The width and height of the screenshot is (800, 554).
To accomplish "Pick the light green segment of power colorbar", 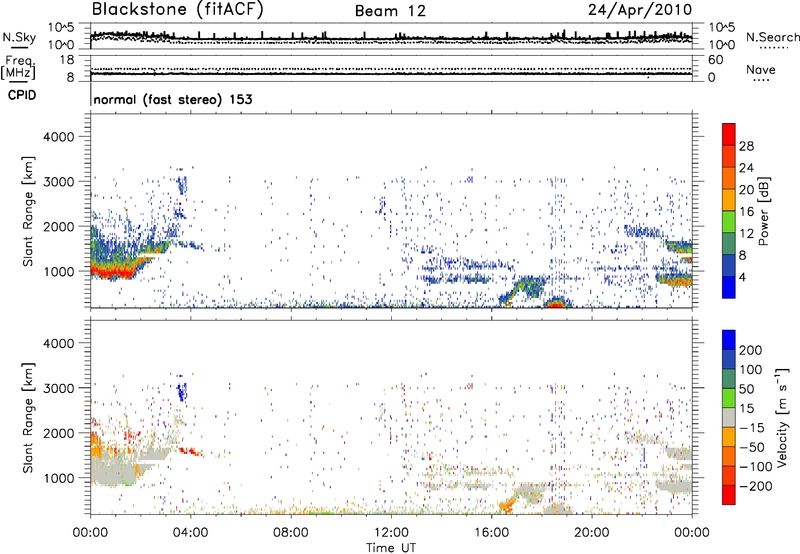I will pyautogui.click(x=729, y=221).
